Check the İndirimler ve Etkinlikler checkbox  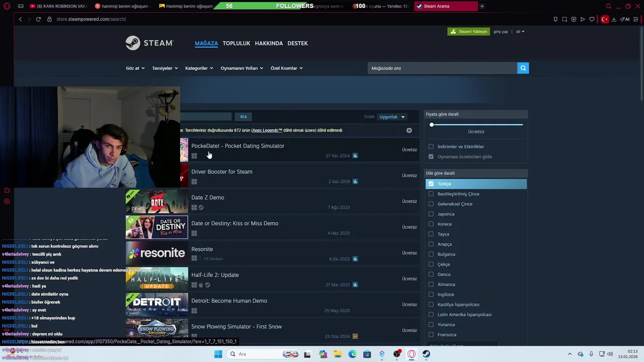(431, 146)
